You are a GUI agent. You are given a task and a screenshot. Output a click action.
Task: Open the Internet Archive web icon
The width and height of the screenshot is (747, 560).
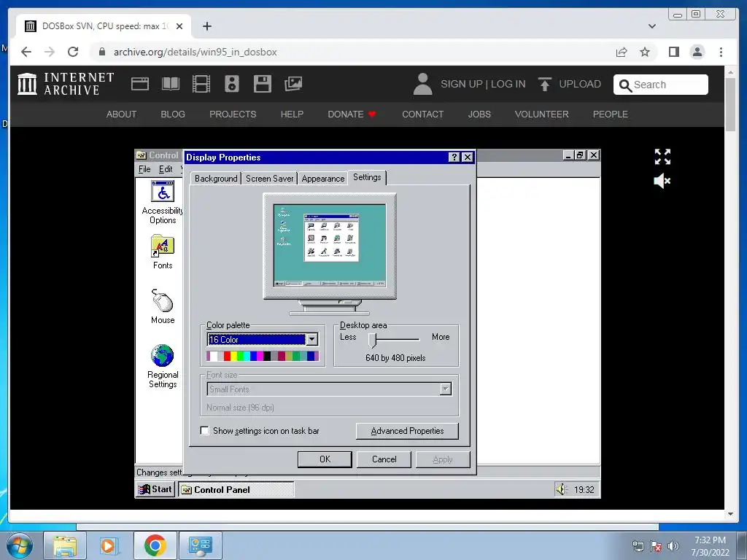[x=140, y=84]
